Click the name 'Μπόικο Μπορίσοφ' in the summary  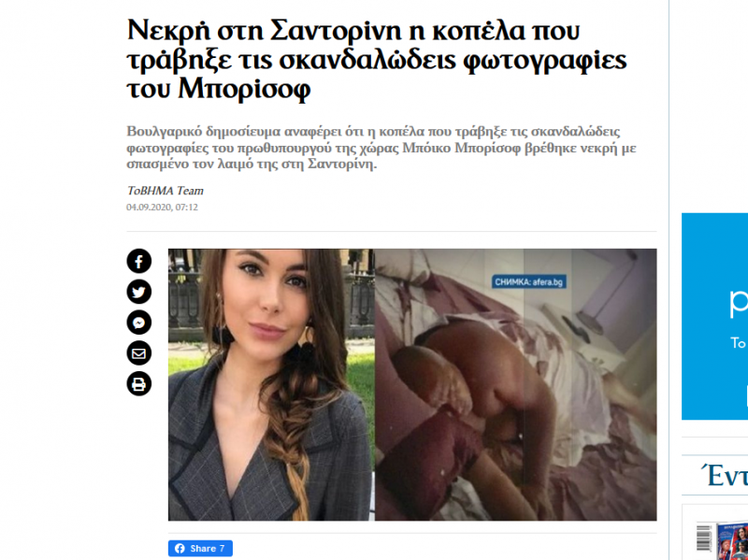(x=461, y=148)
